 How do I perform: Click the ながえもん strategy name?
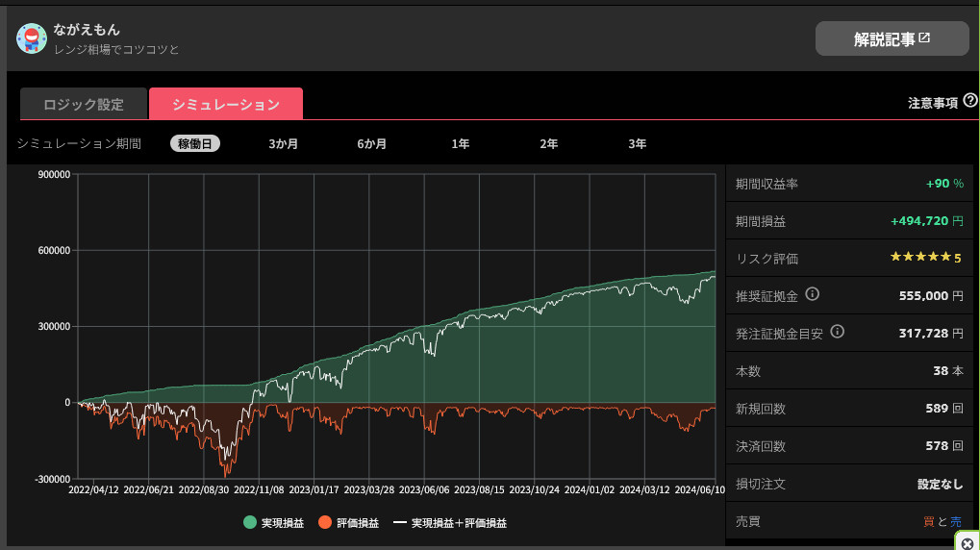coord(87,30)
